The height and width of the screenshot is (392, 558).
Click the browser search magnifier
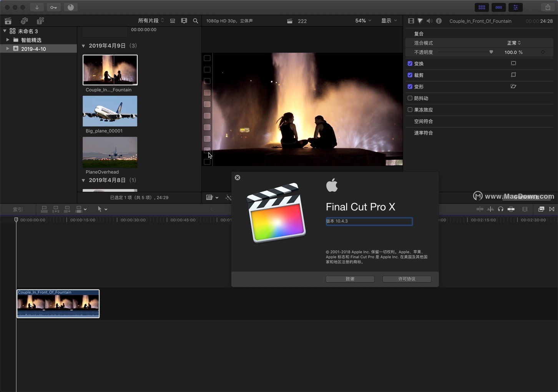(x=196, y=21)
